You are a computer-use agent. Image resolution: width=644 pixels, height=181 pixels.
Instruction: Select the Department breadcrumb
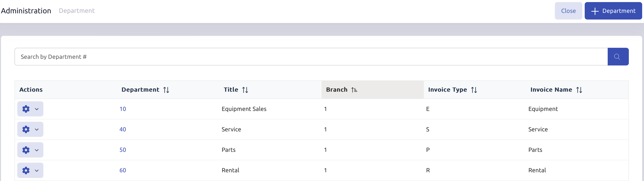[x=77, y=11]
